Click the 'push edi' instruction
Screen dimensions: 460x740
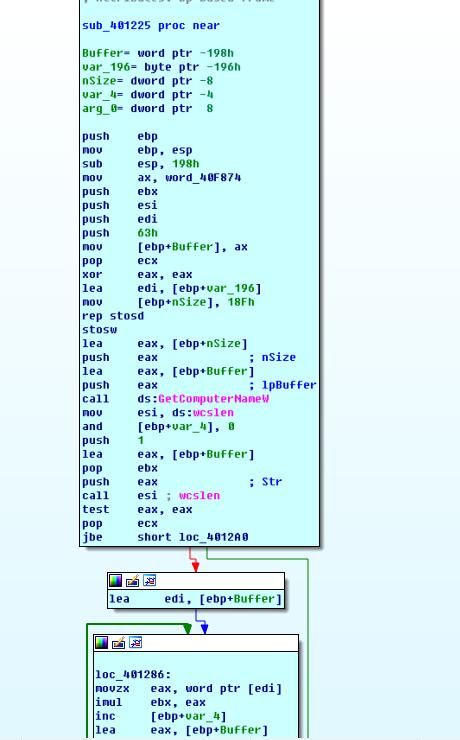tap(120, 219)
